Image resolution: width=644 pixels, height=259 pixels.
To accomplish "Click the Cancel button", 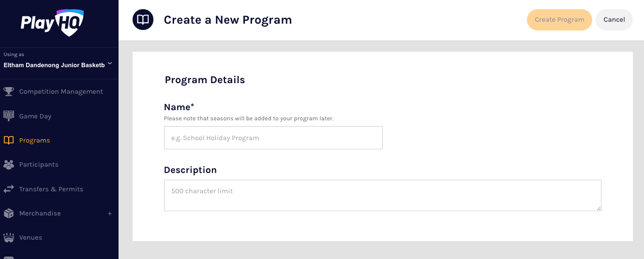I will 614,20.
